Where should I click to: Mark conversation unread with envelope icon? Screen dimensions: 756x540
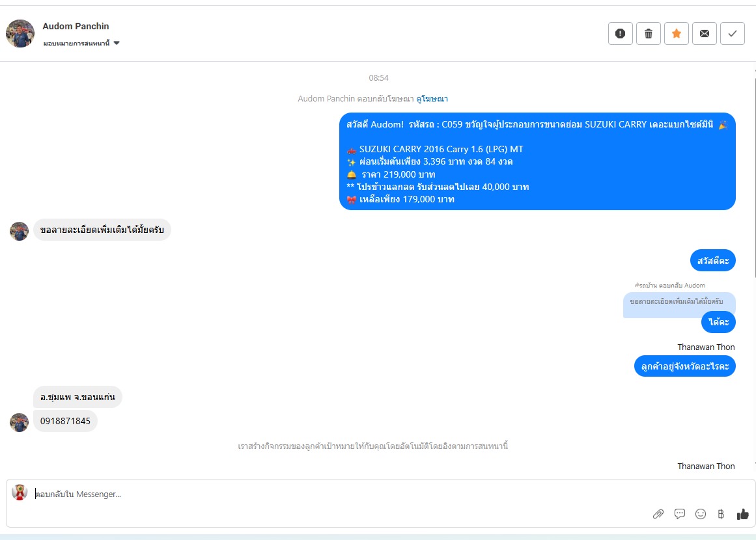pyautogui.click(x=704, y=34)
